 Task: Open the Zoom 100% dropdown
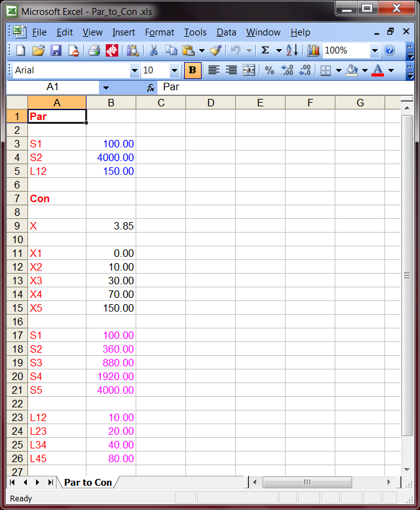pos(375,50)
